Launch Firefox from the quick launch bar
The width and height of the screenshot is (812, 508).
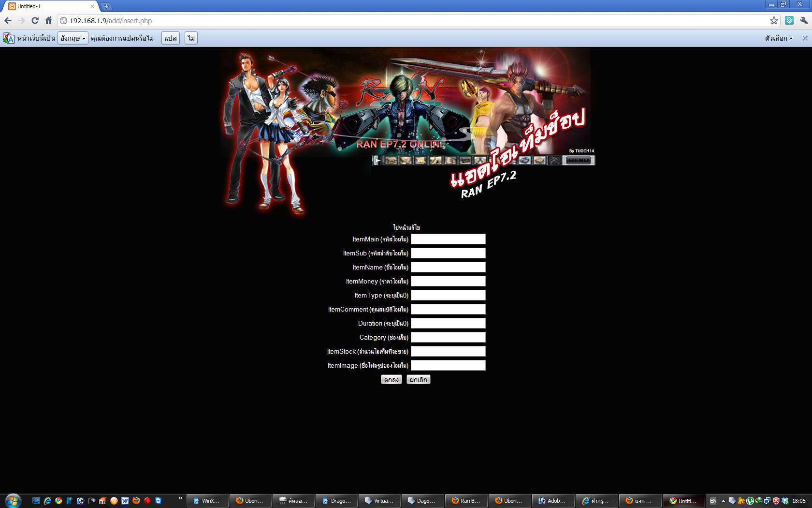click(x=136, y=501)
